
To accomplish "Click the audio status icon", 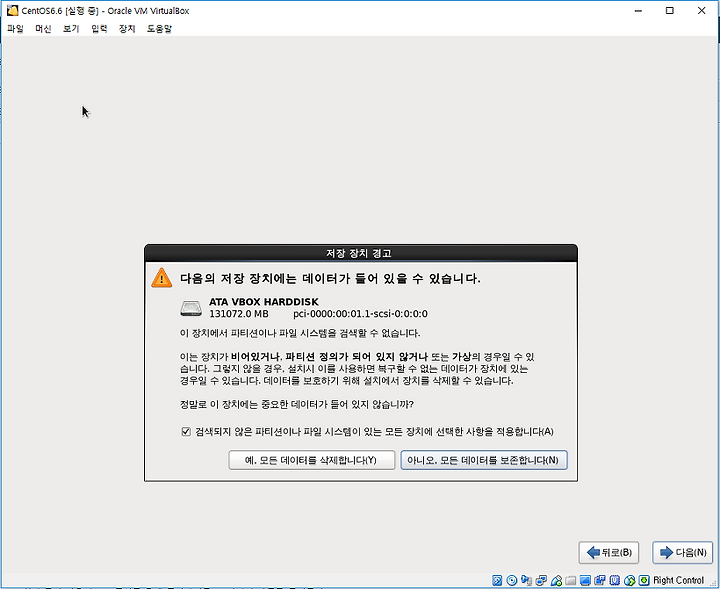I will (526, 580).
